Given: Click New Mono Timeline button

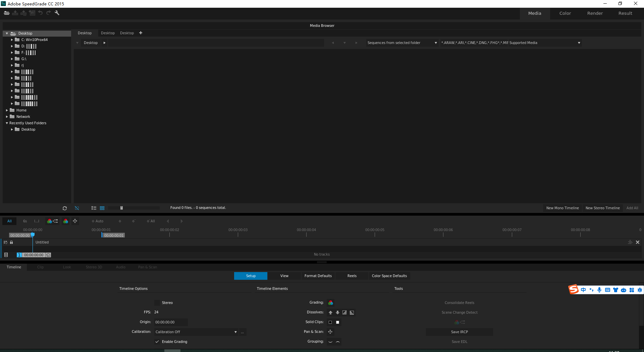Looking at the screenshot, I should [x=562, y=208].
